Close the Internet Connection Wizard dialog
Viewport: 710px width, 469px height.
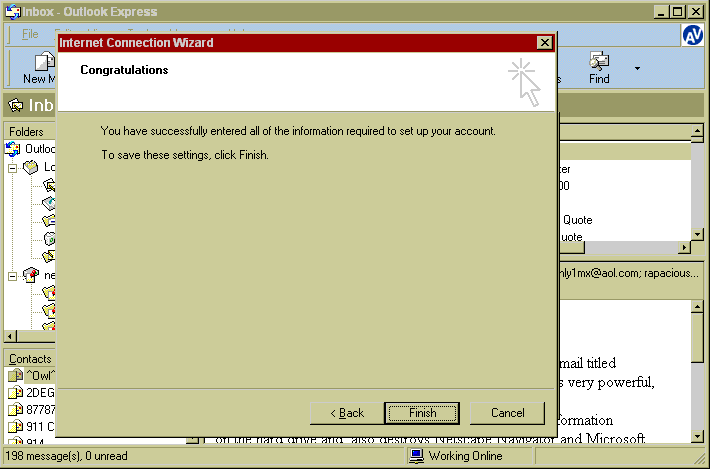pyautogui.click(x=544, y=43)
